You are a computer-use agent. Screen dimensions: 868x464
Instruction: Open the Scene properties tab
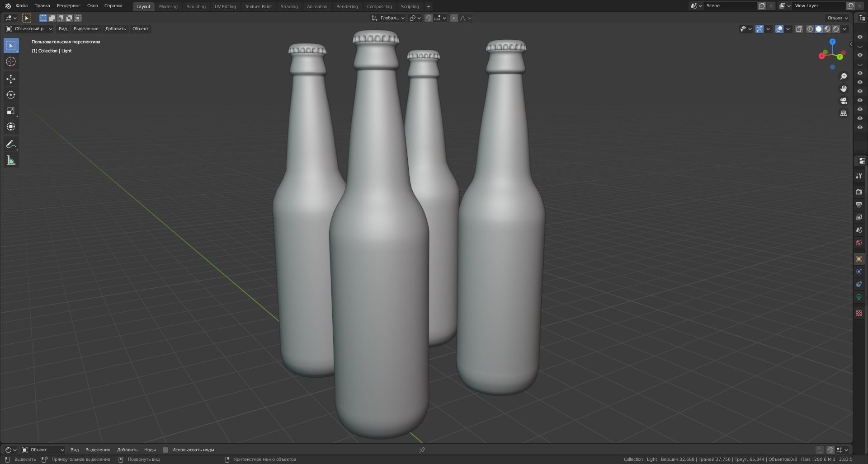859,230
